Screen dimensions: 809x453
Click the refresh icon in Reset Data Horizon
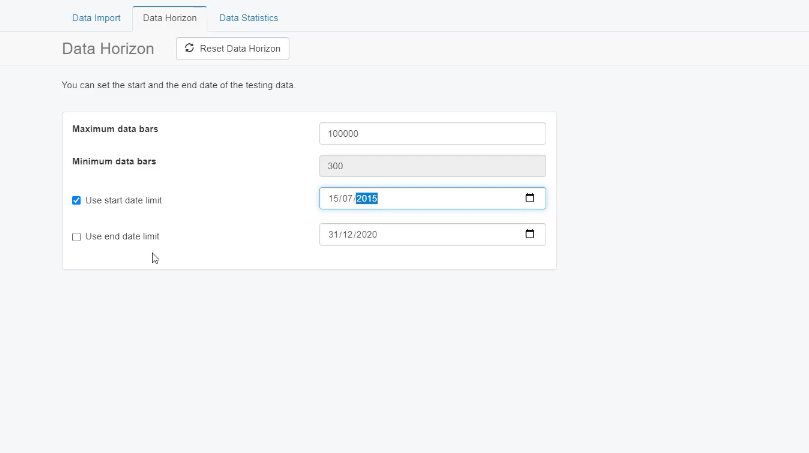click(190, 48)
